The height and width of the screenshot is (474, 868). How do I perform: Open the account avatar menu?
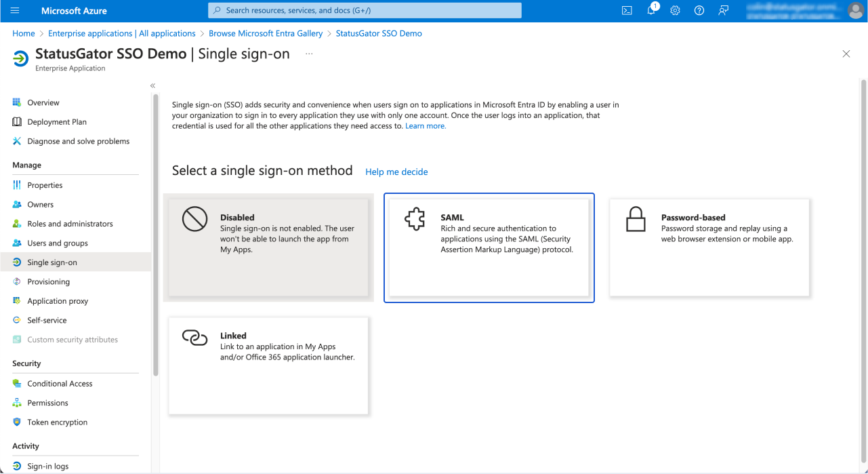tap(855, 10)
